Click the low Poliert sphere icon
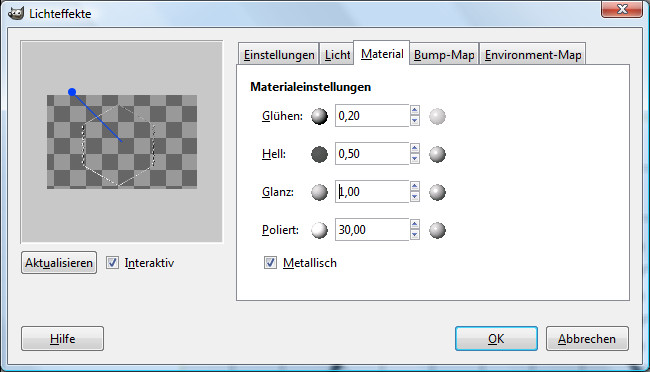Image resolution: width=650 pixels, height=372 pixels. [x=319, y=230]
